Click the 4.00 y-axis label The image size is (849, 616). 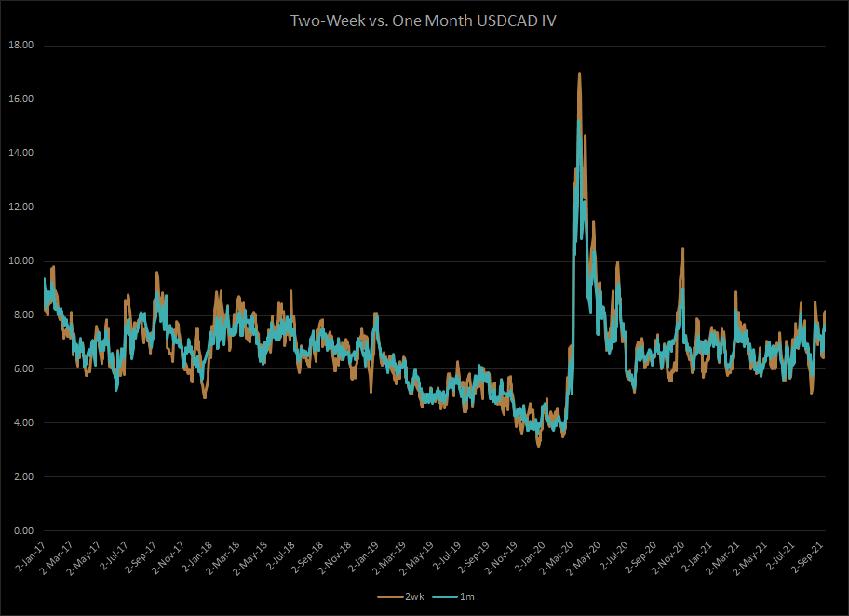coord(23,422)
